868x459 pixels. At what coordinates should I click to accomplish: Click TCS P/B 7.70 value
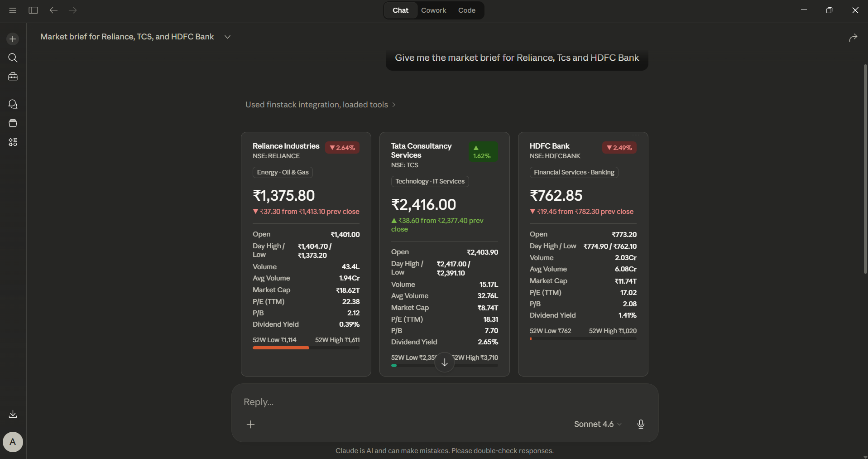coord(491,331)
